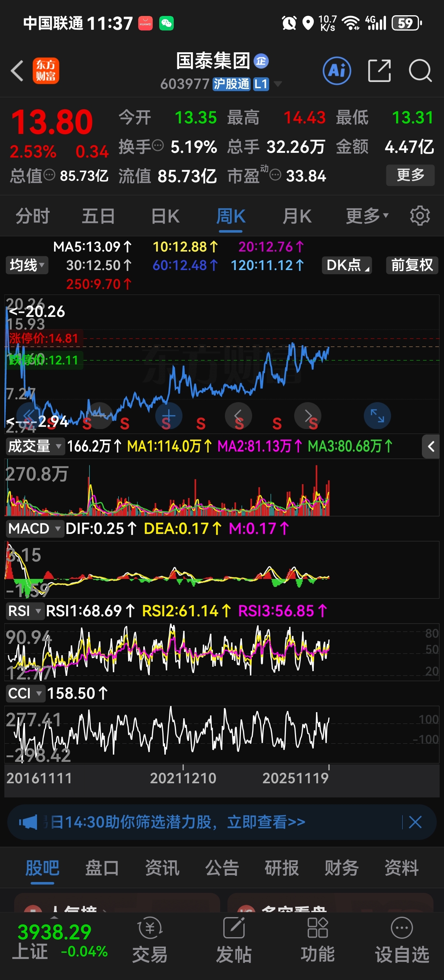Select 周K chart tab
The width and height of the screenshot is (444, 980).
231,216
